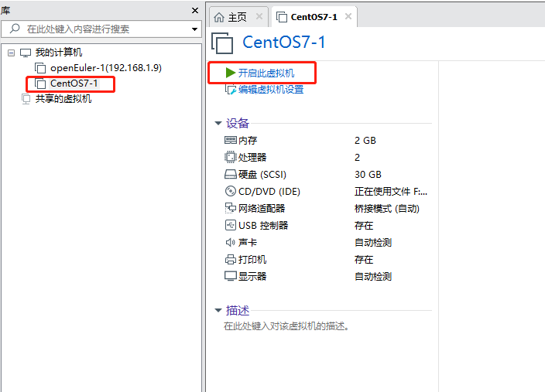Click the large VM icon beside CentOS7-1 title
545x392 pixels.
222,43
